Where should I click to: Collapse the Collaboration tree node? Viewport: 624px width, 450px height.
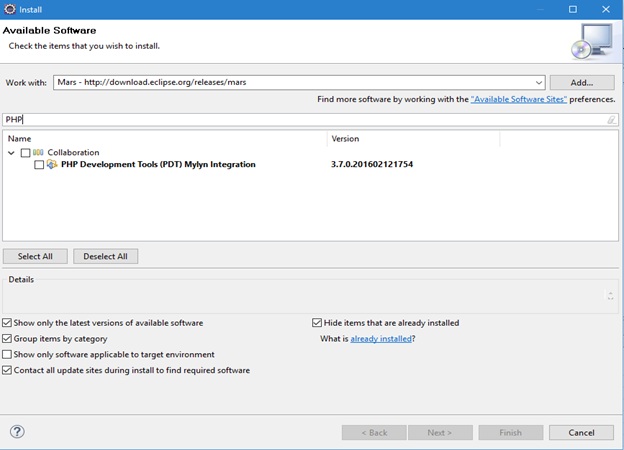[11, 153]
